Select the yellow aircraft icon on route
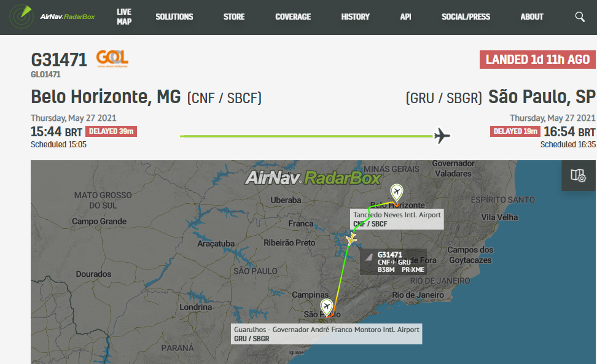Viewport: 597px width, 364px height. coord(351,239)
